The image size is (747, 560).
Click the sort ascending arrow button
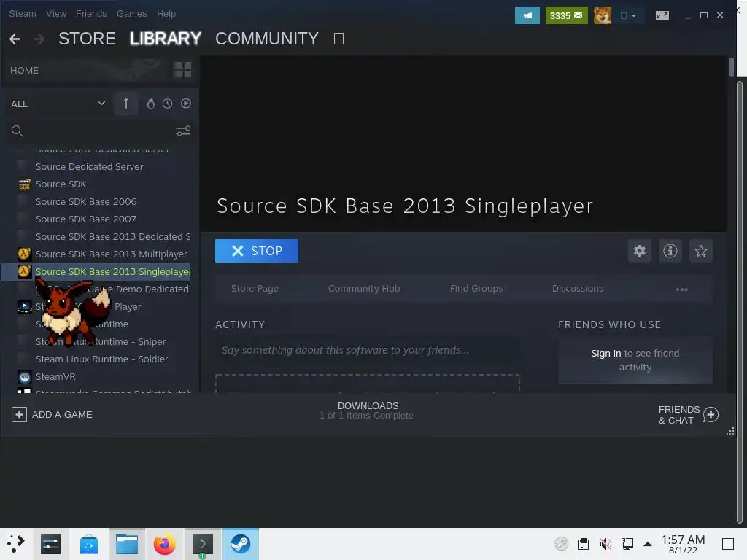(126, 104)
